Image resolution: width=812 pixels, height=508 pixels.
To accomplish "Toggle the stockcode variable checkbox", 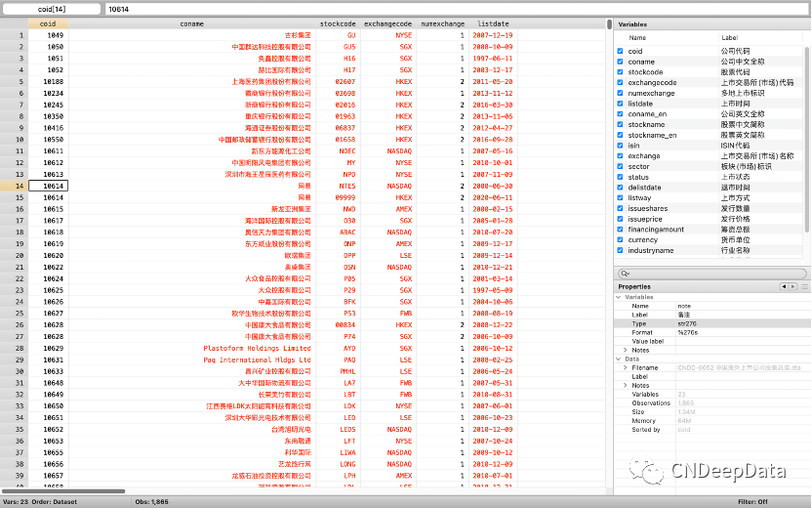I will (620, 72).
